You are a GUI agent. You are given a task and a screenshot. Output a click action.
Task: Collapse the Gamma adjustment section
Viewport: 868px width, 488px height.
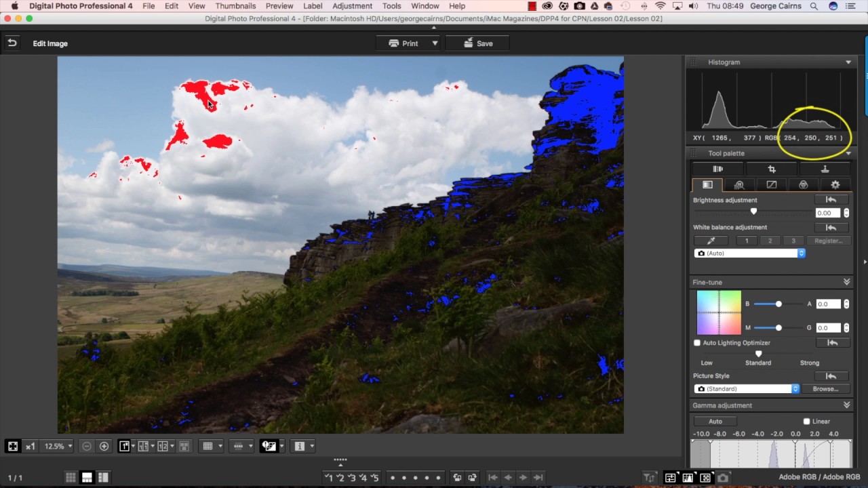pos(846,405)
